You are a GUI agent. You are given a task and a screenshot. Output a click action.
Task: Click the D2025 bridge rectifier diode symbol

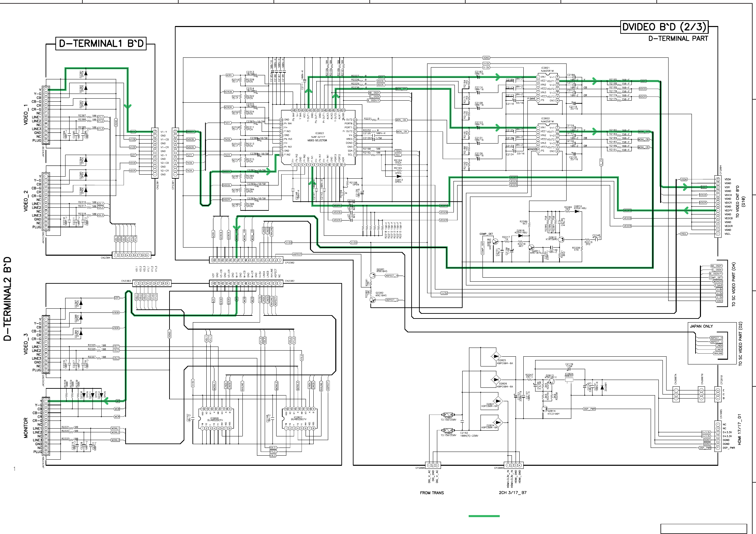pyautogui.click(x=496, y=356)
